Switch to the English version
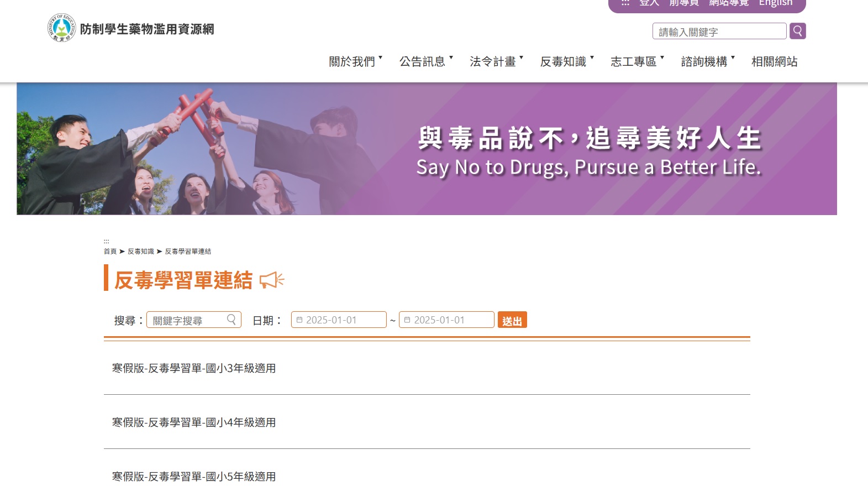 [x=776, y=3]
